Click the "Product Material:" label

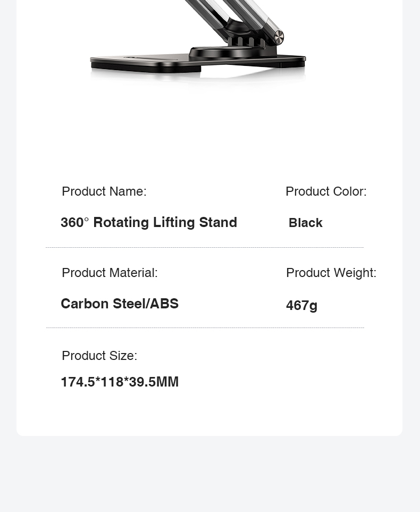point(110,273)
